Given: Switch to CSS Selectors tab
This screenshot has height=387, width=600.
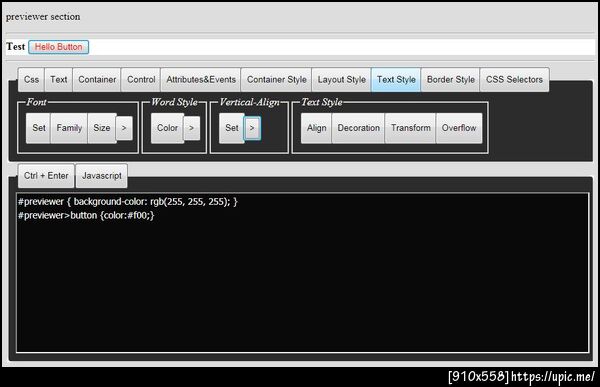Looking at the screenshot, I should pyautogui.click(x=514, y=80).
